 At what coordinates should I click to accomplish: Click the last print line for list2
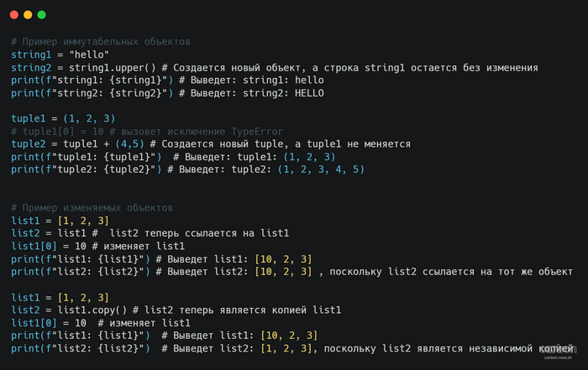click(84, 348)
